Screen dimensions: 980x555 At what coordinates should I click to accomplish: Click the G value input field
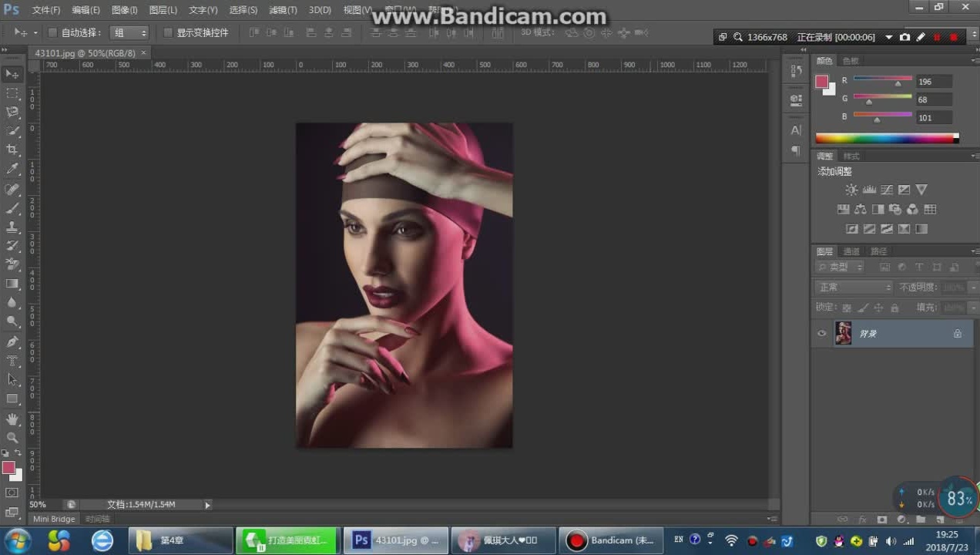[x=934, y=99]
